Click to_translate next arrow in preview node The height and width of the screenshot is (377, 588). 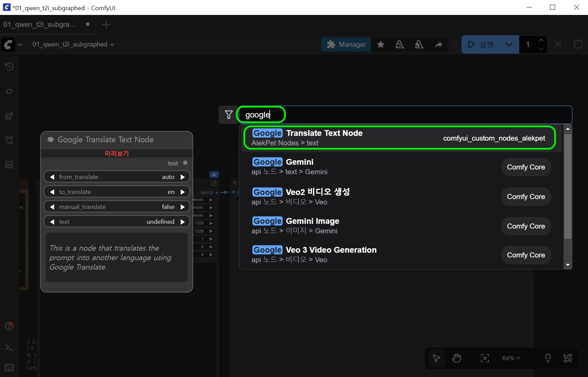pos(183,192)
